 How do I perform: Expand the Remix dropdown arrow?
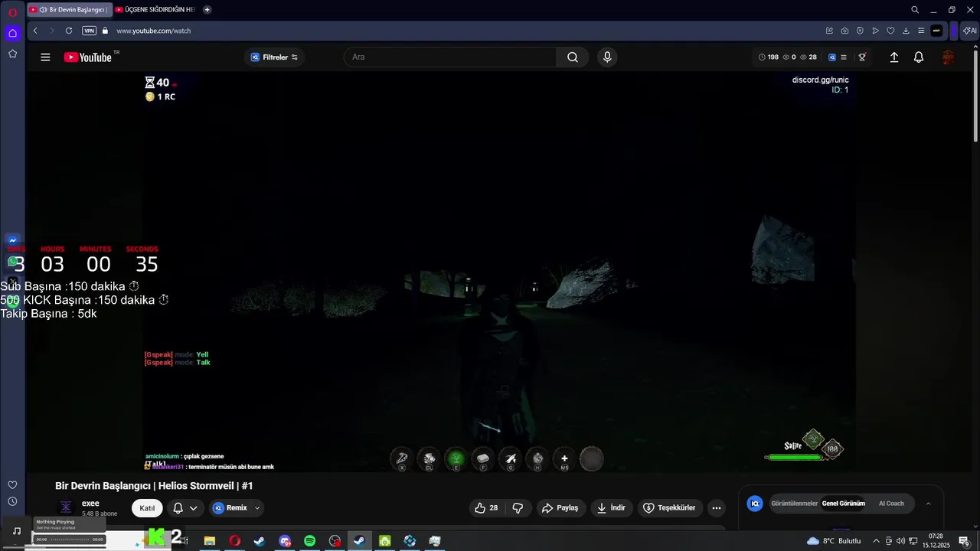click(x=257, y=507)
